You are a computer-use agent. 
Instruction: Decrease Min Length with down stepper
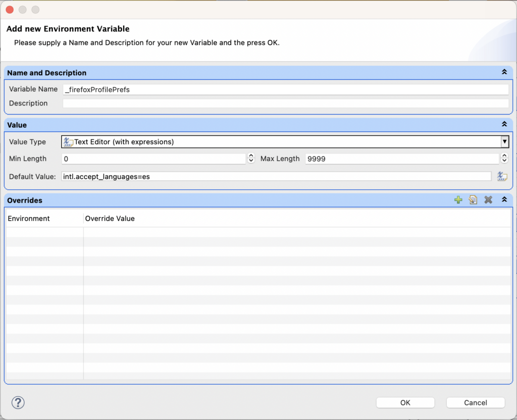coord(251,161)
